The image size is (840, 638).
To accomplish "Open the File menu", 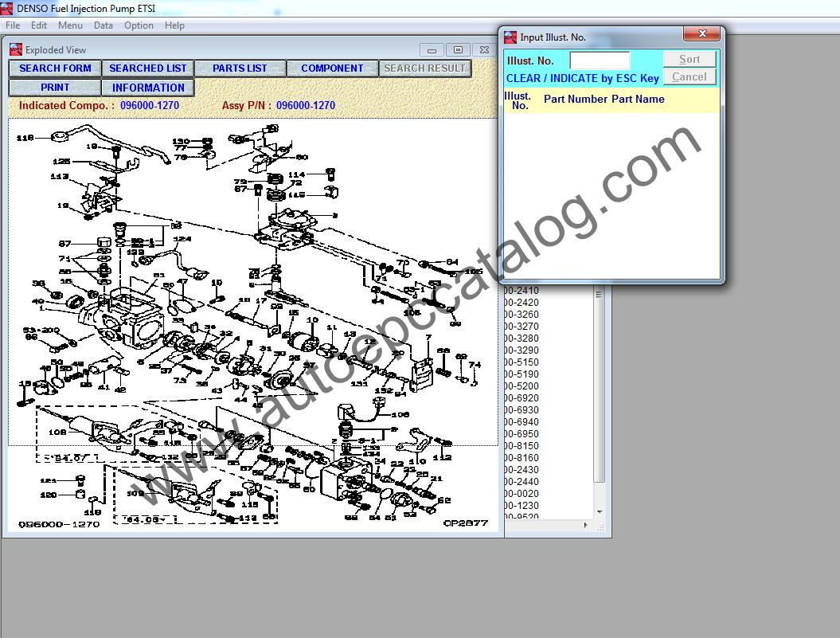I will [13, 25].
